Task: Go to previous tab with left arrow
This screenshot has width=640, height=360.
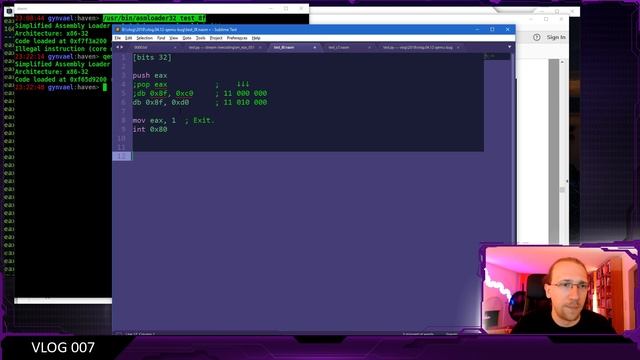Action: point(118,47)
